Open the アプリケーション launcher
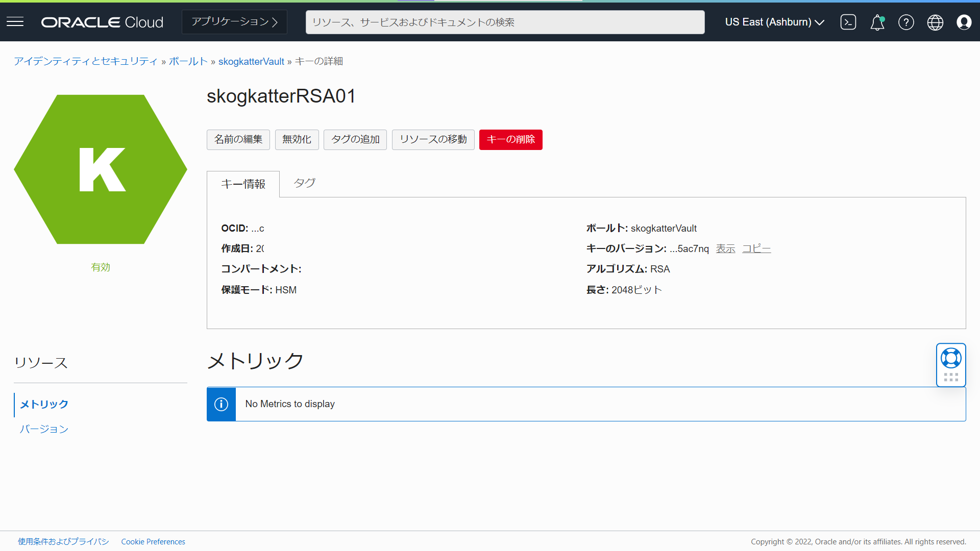This screenshot has width=980, height=551. point(234,21)
